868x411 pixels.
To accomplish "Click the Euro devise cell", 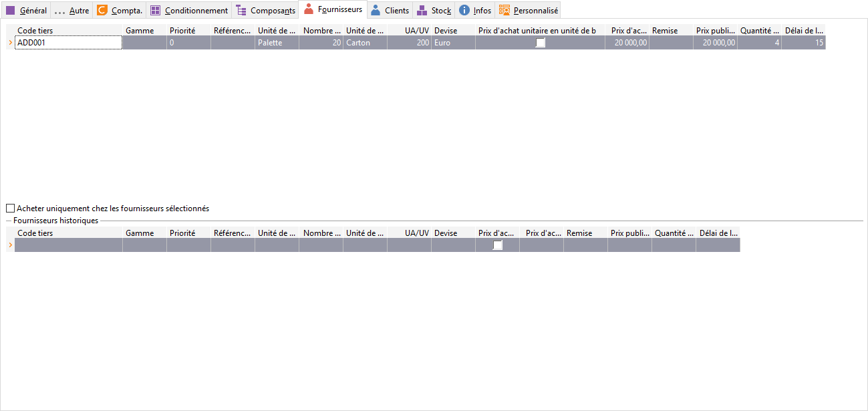I will [454, 43].
